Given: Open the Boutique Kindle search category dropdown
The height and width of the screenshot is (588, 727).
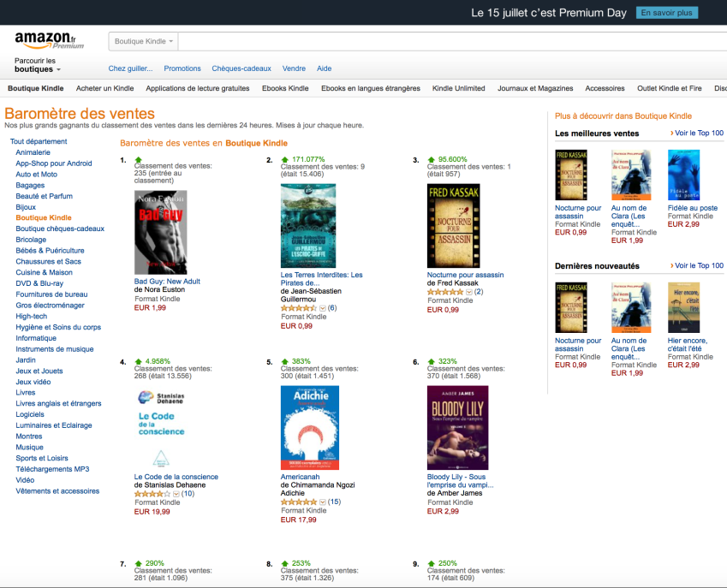Looking at the screenshot, I should coord(144,41).
